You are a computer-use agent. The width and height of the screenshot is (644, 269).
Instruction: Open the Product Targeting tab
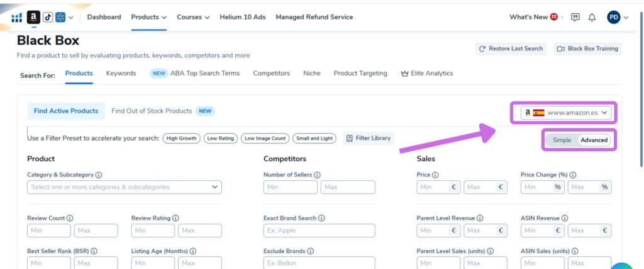click(x=360, y=73)
